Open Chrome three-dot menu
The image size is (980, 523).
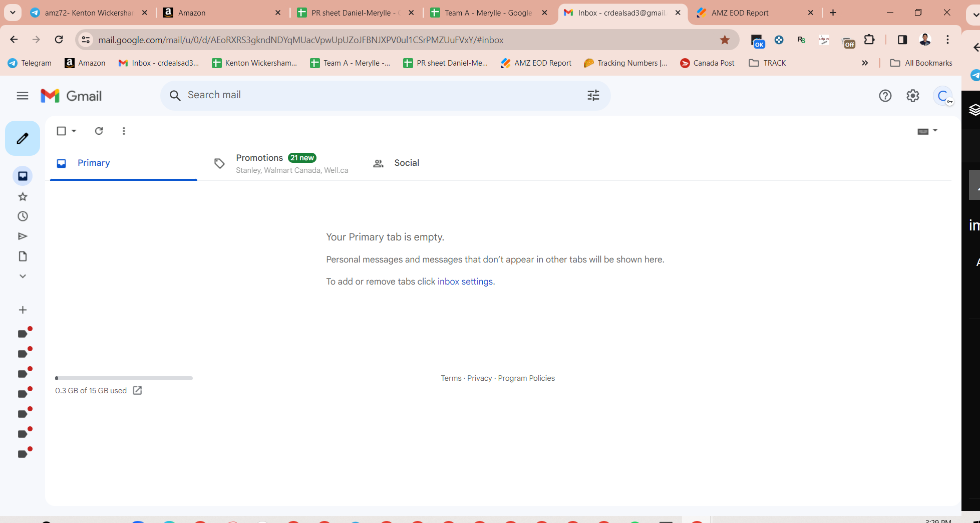[947, 40]
